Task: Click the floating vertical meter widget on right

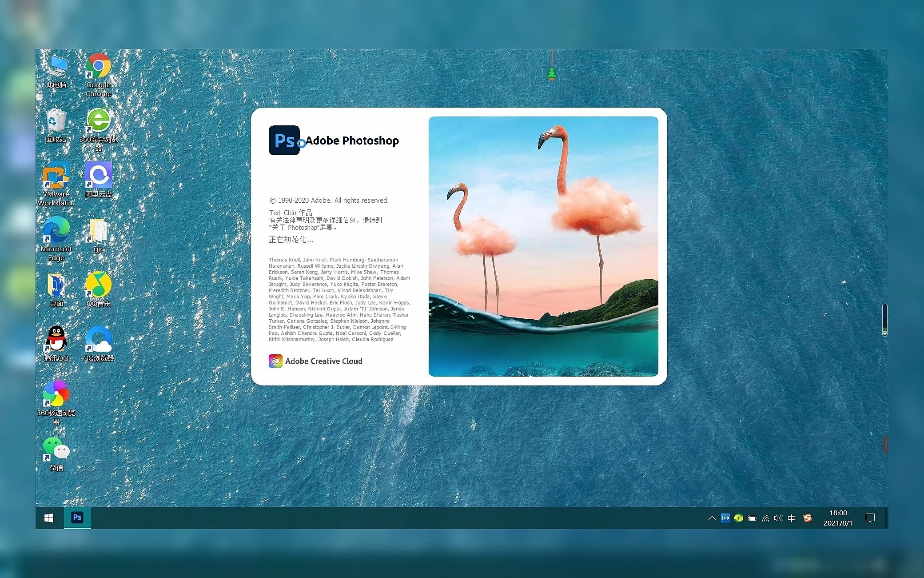Action: [x=885, y=320]
